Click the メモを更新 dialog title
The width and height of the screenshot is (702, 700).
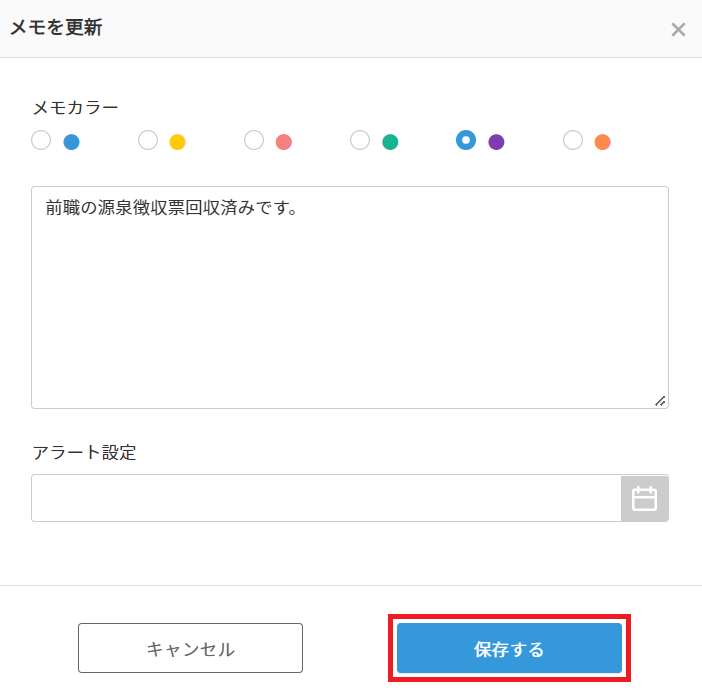[56, 28]
